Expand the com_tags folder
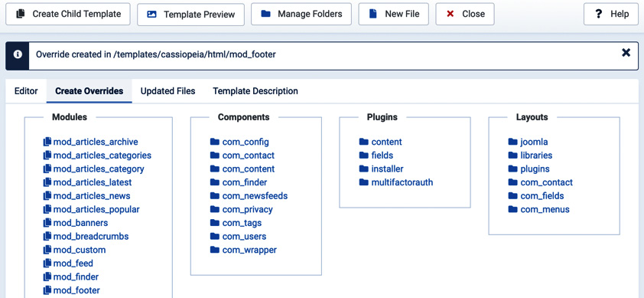 [x=236, y=223]
